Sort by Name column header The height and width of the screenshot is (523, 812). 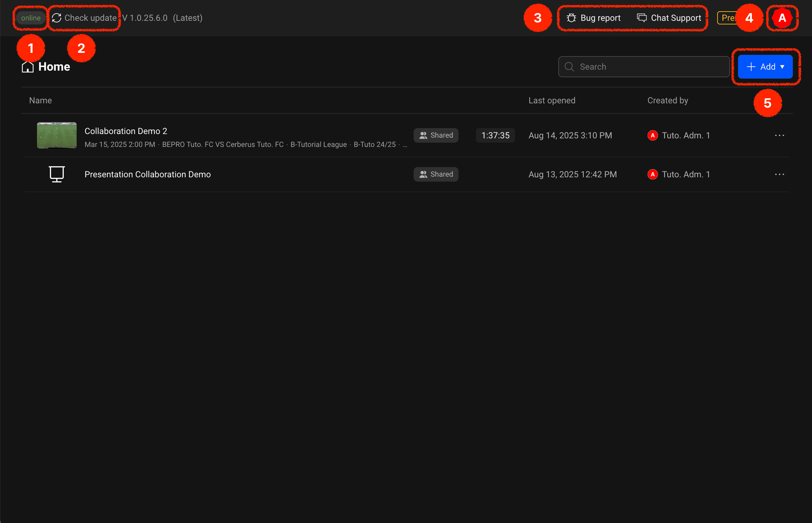tap(40, 100)
